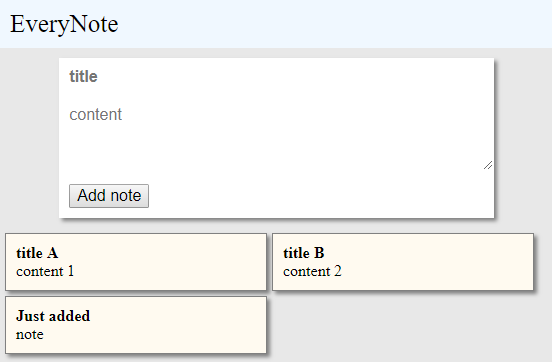Click empty area right of Just added card
The height and width of the screenshot is (362, 552).
(405, 326)
